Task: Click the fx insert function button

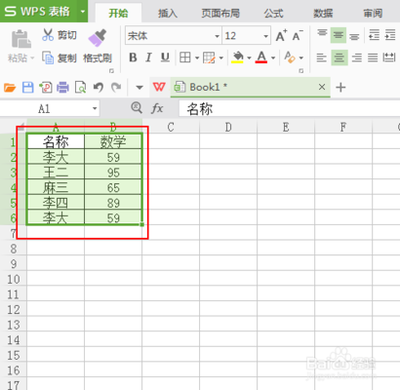Action: pyautogui.click(x=157, y=108)
